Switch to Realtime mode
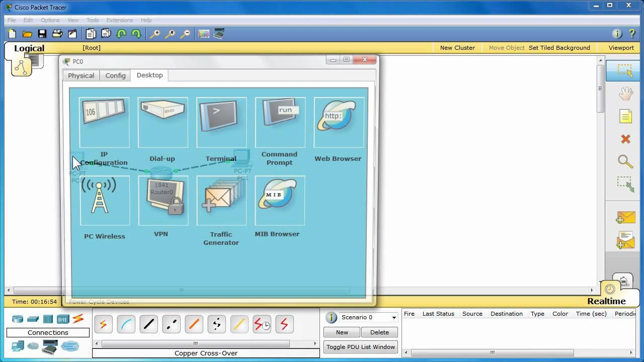Viewport: 644px width, 362px height. pyautogui.click(x=606, y=301)
